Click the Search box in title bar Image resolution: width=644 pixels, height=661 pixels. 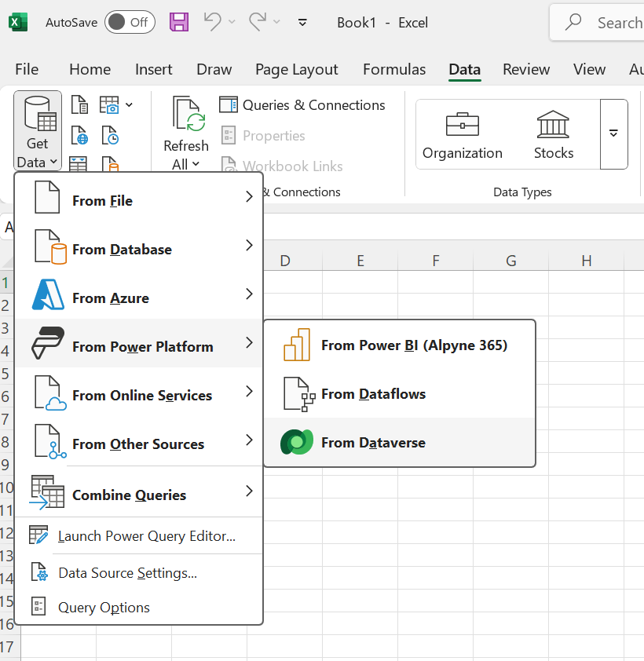tap(597, 22)
